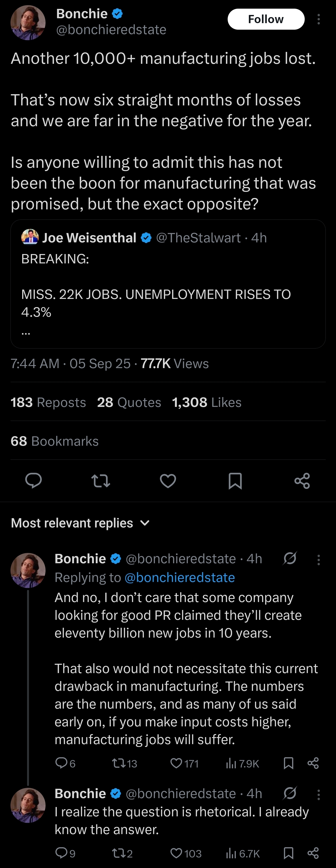View the 1,308 Likes list
Image resolution: width=336 pixels, height=868 pixels.
coord(207,402)
